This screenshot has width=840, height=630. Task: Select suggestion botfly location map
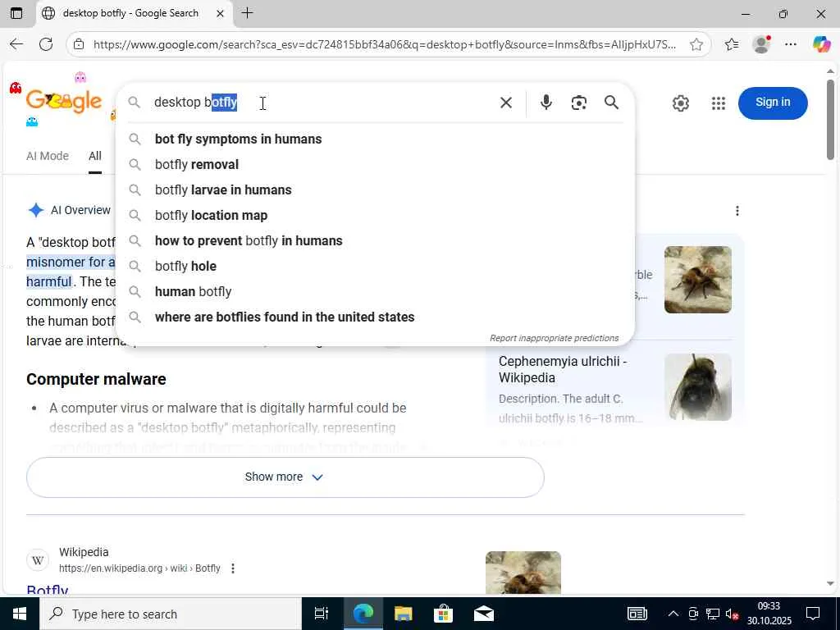point(375,216)
